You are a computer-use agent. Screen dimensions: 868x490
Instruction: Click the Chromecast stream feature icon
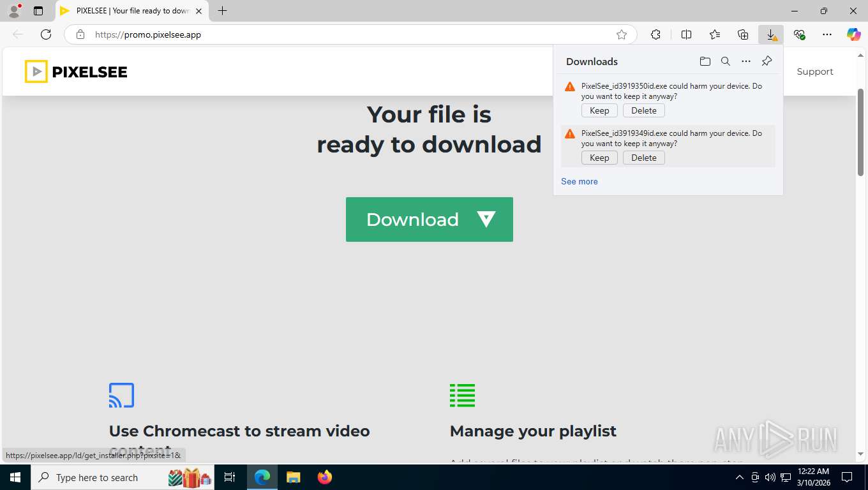point(121,395)
